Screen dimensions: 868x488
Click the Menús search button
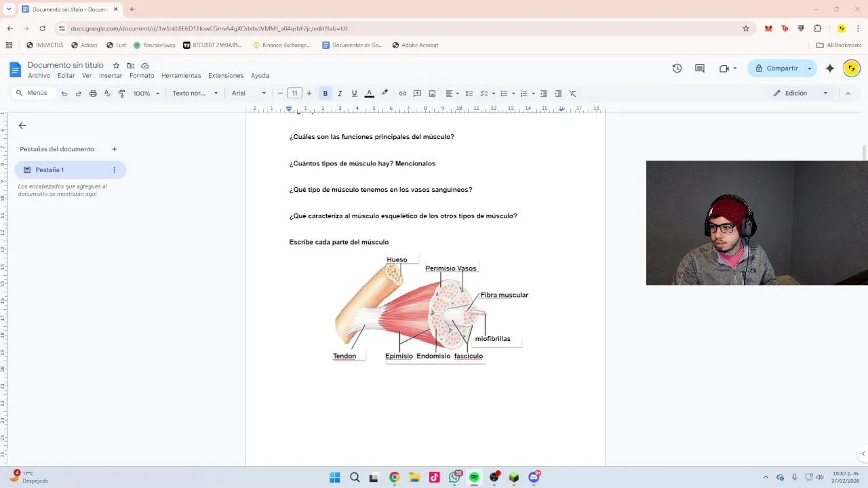32,93
